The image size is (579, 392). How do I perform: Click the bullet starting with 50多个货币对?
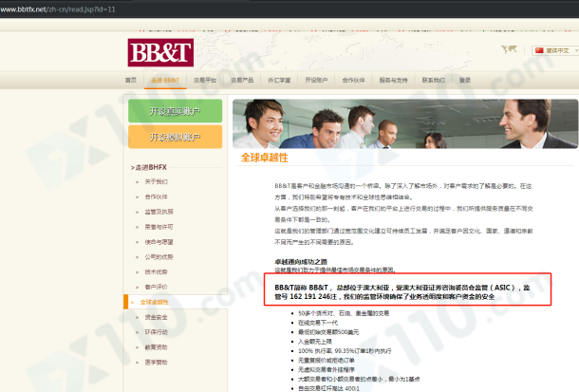click(x=344, y=313)
